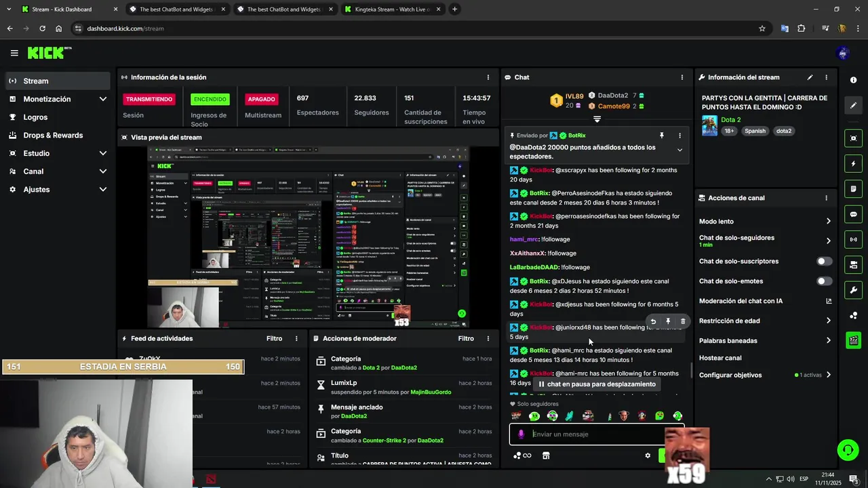Click the broadcast signal icon in right rail

click(x=853, y=239)
